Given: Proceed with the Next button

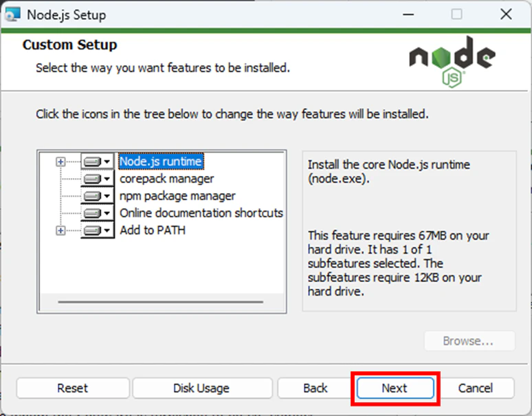Looking at the screenshot, I should 395,388.
